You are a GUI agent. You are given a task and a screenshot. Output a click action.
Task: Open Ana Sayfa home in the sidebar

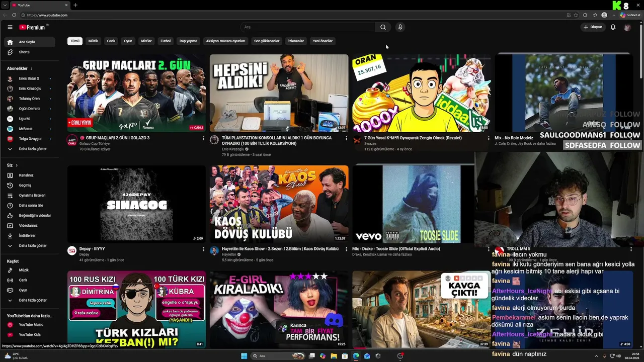point(30,42)
